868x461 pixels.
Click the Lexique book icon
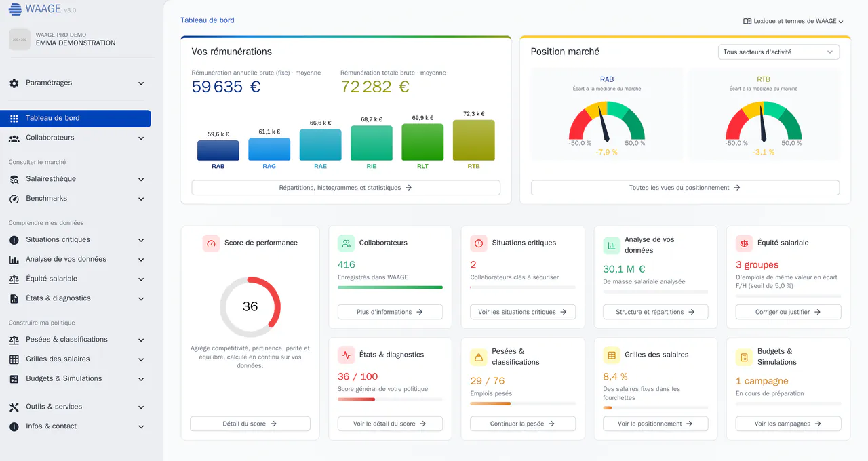pos(747,22)
